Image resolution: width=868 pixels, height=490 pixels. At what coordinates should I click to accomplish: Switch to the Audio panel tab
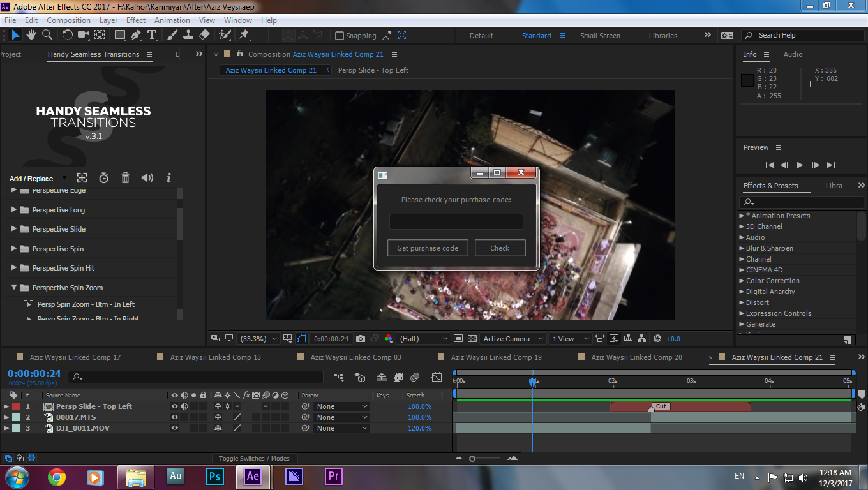[x=793, y=54]
